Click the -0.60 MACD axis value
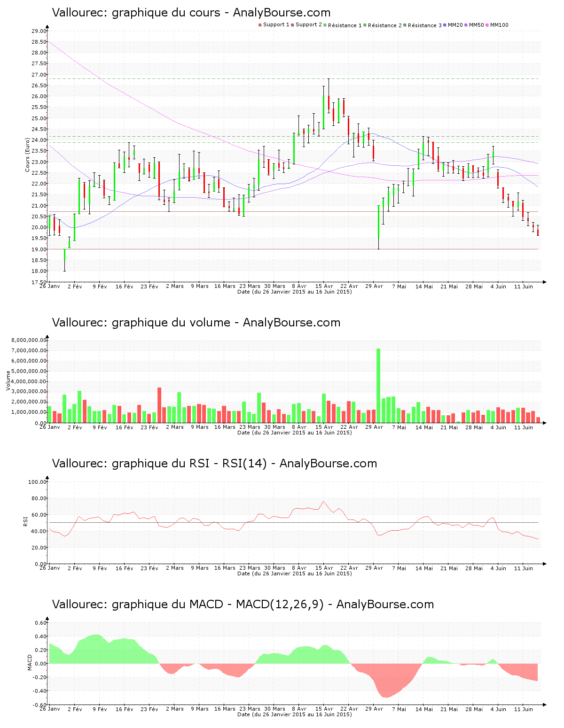The image size is (564, 728). [40, 705]
